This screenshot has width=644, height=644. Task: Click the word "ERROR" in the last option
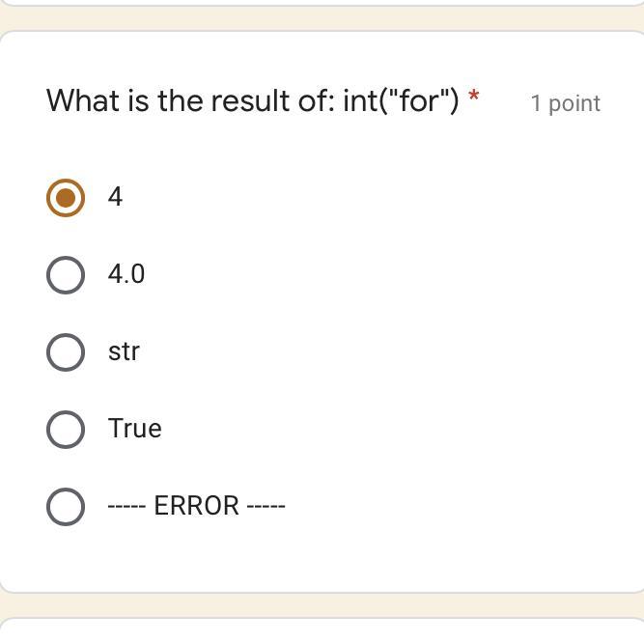click(196, 506)
